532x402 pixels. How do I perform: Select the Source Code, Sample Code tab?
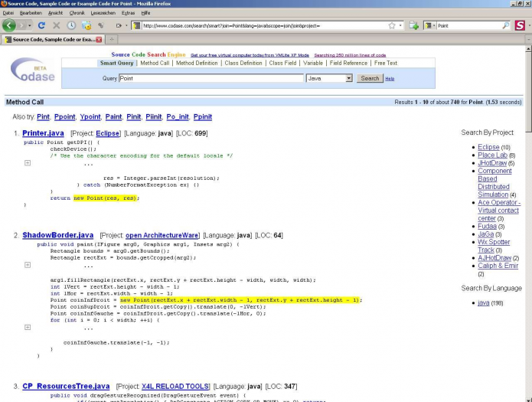(x=53, y=39)
